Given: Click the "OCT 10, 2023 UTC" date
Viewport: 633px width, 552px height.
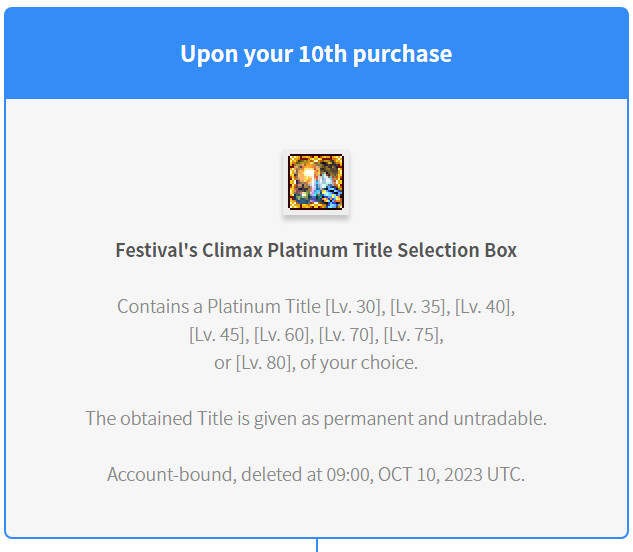Looking at the screenshot, I should [451, 474].
